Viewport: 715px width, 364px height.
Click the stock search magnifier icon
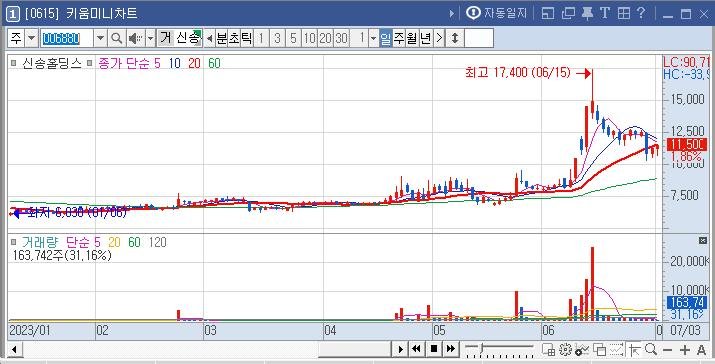tap(117, 38)
